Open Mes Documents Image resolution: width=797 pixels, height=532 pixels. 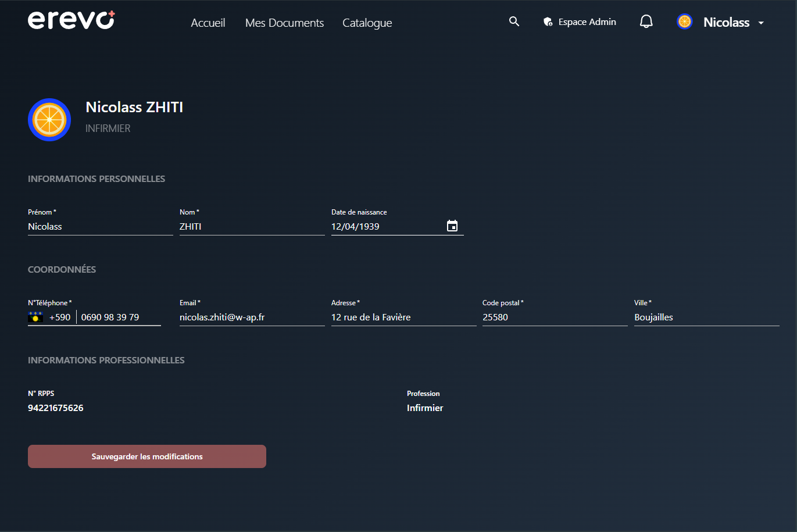tap(284, 23)
